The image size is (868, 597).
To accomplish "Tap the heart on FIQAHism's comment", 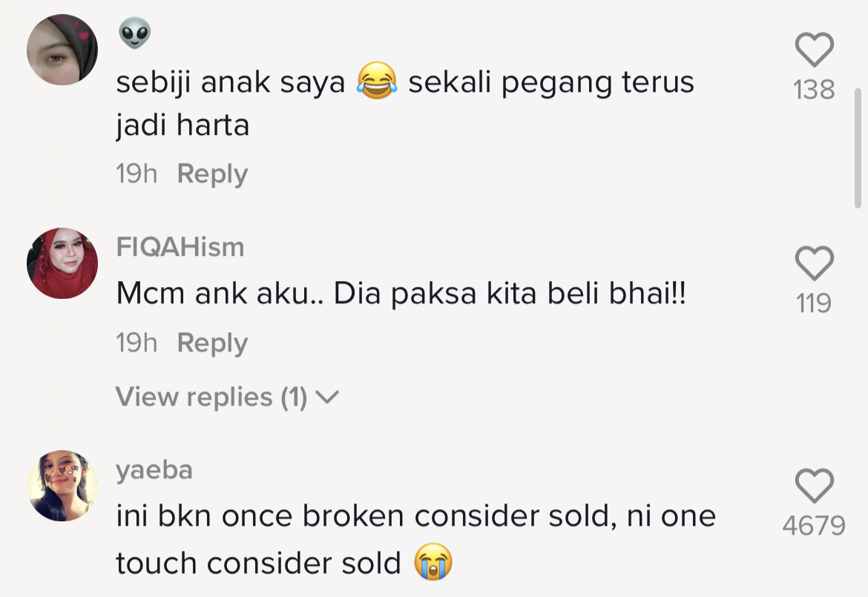I will point(814,264).
